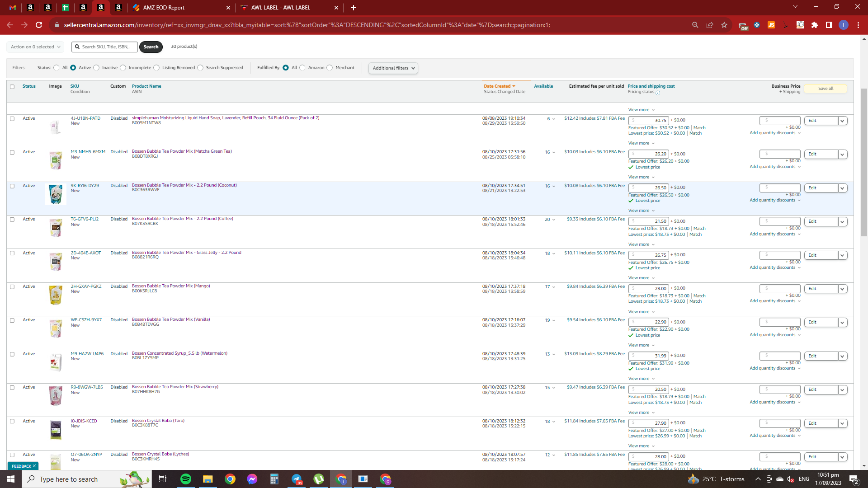Expand the Additional filters dropdown

(393, 68)
